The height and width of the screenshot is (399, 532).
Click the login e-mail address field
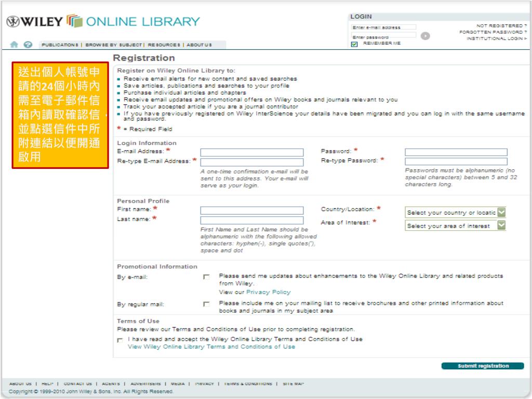pos(383,28)
